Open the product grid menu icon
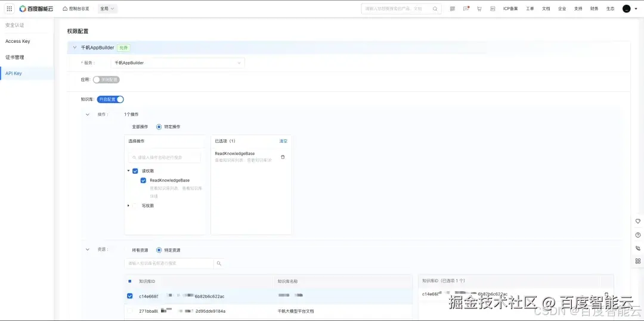Screen dimensions: 644x321 (10, 8)
